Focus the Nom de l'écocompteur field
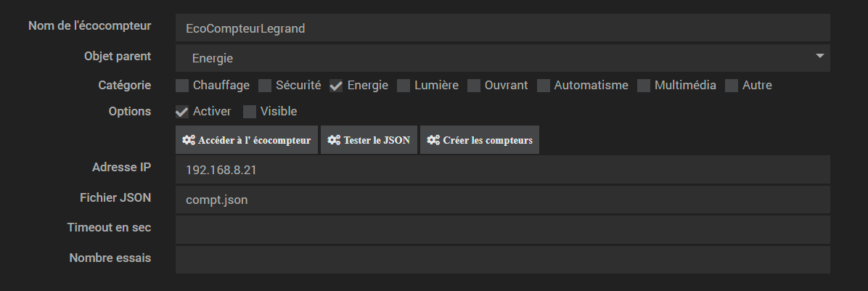The width and height of the screenshot is (868, 291). point(502,28)
